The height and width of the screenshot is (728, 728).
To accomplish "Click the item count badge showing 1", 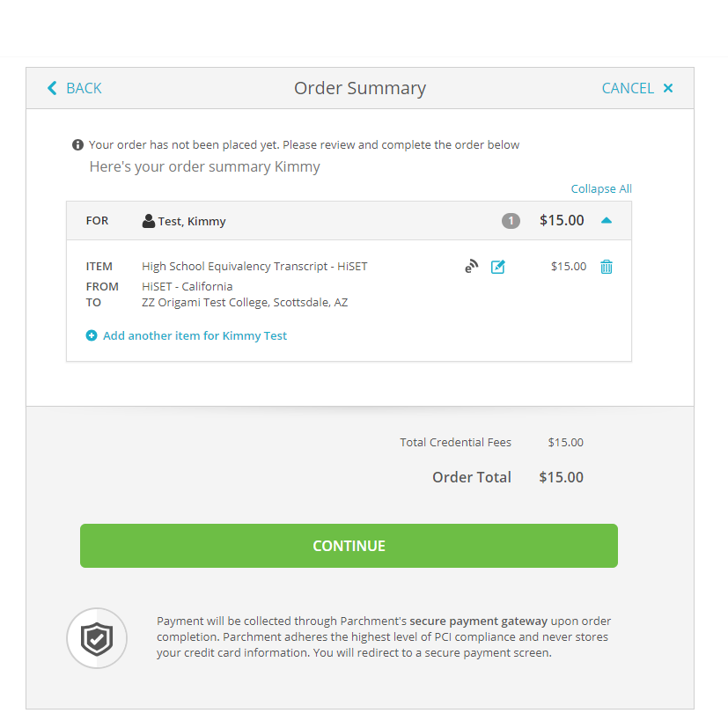I will coord(511,220).
